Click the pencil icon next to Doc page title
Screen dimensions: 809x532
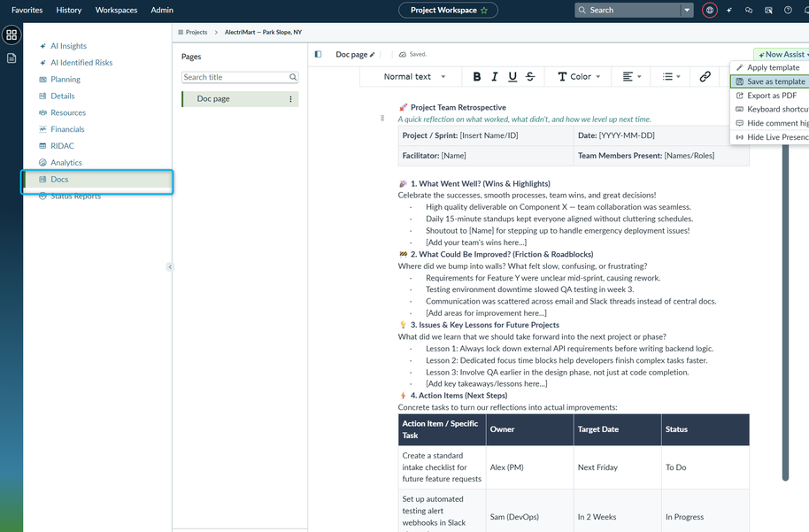tap(372, 55)
